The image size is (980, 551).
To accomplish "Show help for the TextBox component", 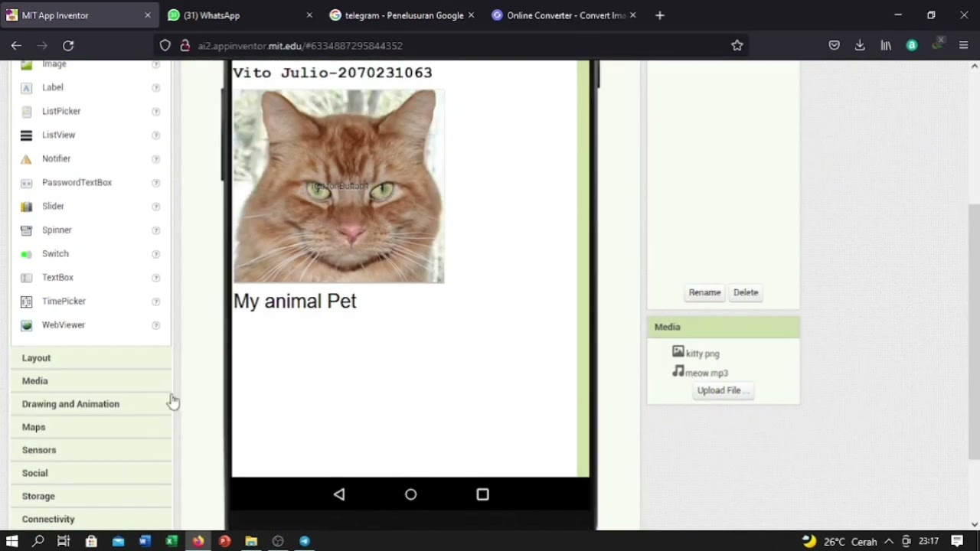I will [x=155, y=277].
